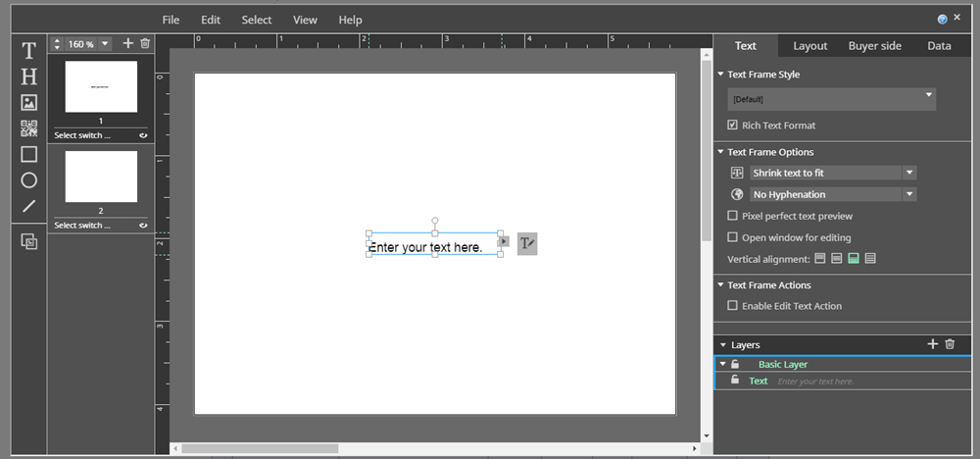Toggle visibility eye for page 1
Image resolution: width=980 pixels, height=459 pixels.
pos(143,135)
